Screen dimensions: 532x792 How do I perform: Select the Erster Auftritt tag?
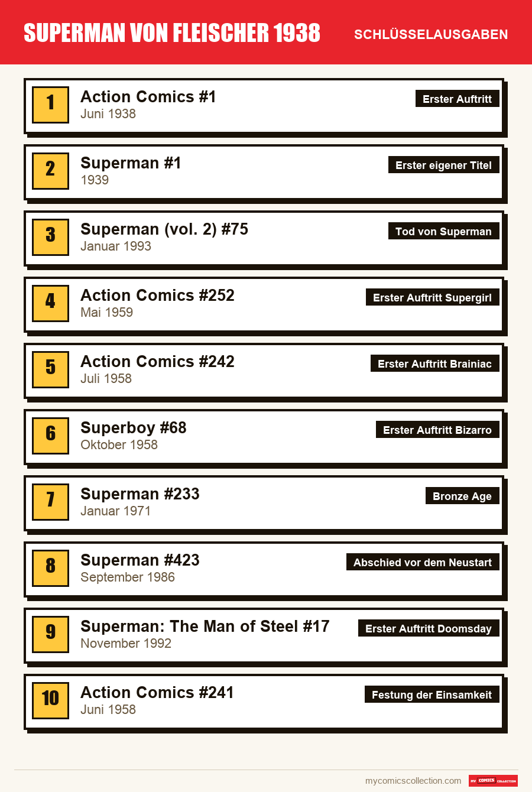(458, 99)
